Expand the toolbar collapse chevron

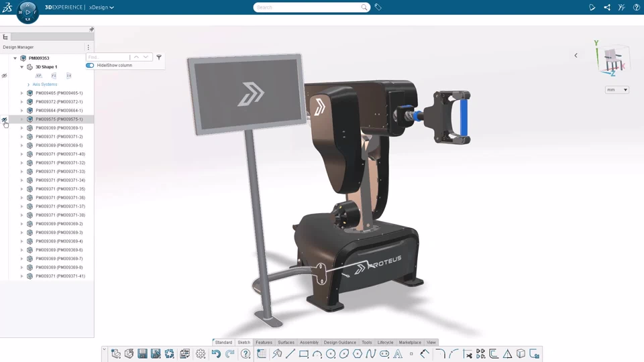coord(105,350)
